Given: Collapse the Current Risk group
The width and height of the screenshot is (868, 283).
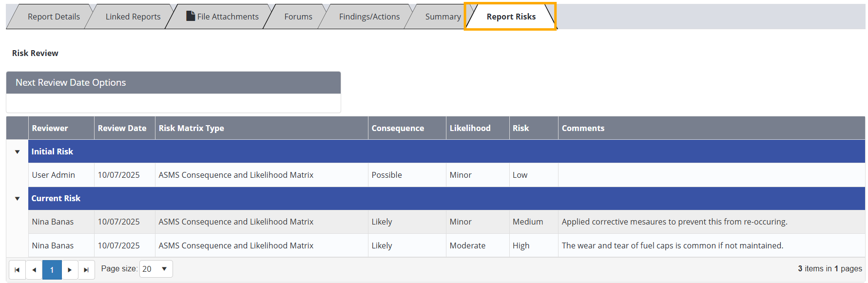Looking at the screenshot, I should 18,199.
